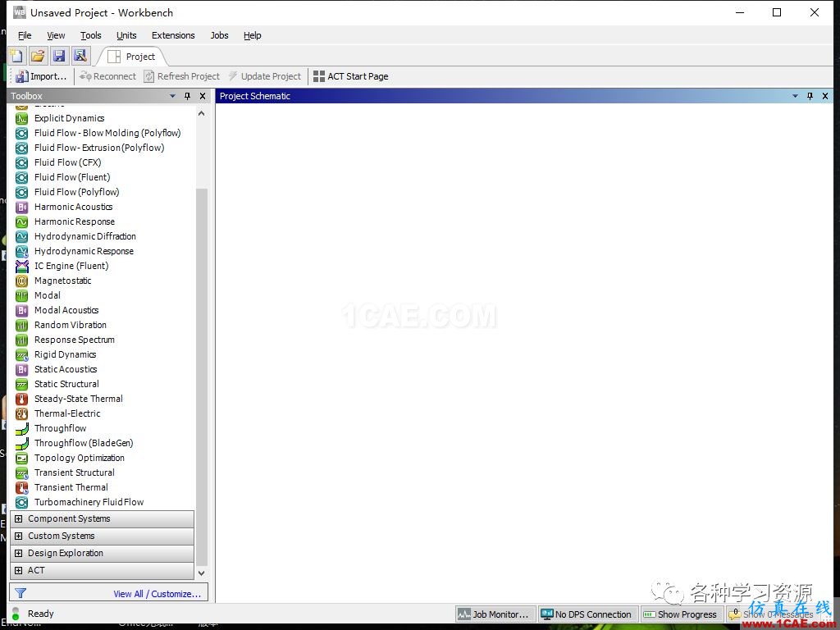
Task: Click the Import... button
Action: [x=41, y=76]
